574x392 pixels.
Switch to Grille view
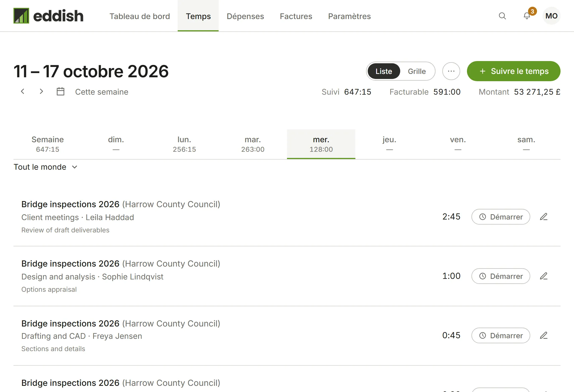(417, 71)
